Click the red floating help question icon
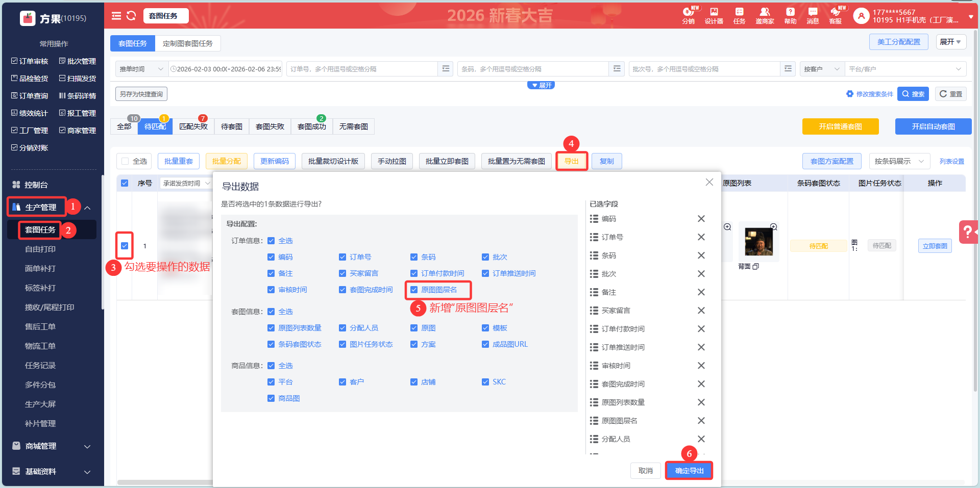Viewport: 980px width, 488px height. pyautogui.click(x=968, y=232)
